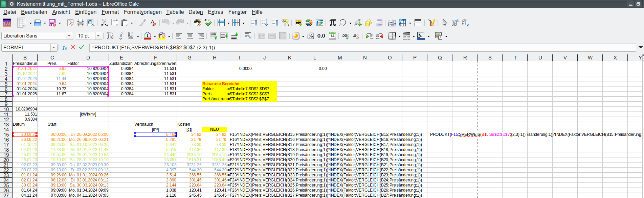Viewport: 644px width, 198px height.
Task: Open the Datei menu
Action: pos(10,12)
